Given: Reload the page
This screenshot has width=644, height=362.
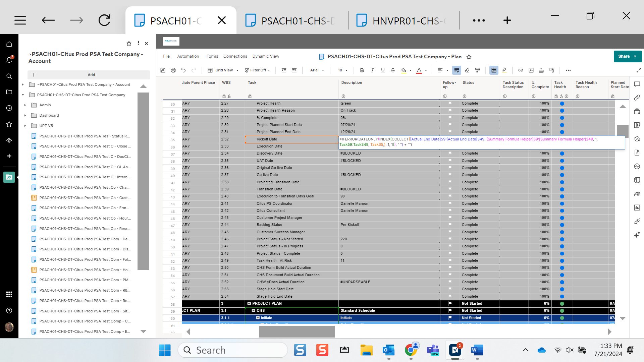Looking at the screenshot, I should (104, 20).
